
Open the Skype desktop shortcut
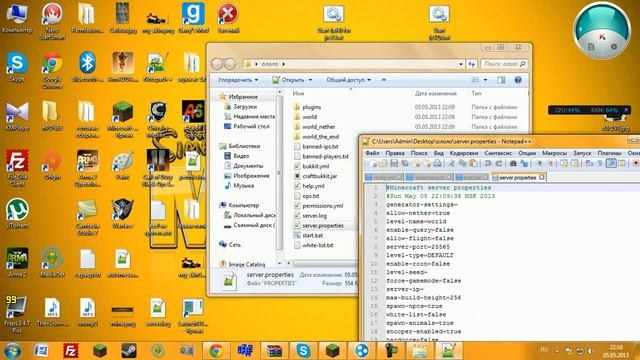(x=17, y=67)
